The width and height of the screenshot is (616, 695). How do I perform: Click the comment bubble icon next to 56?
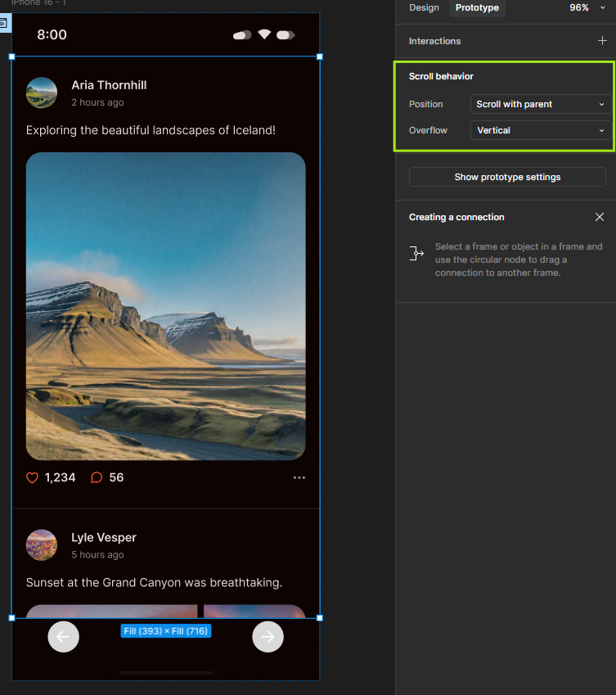point(97,477)
